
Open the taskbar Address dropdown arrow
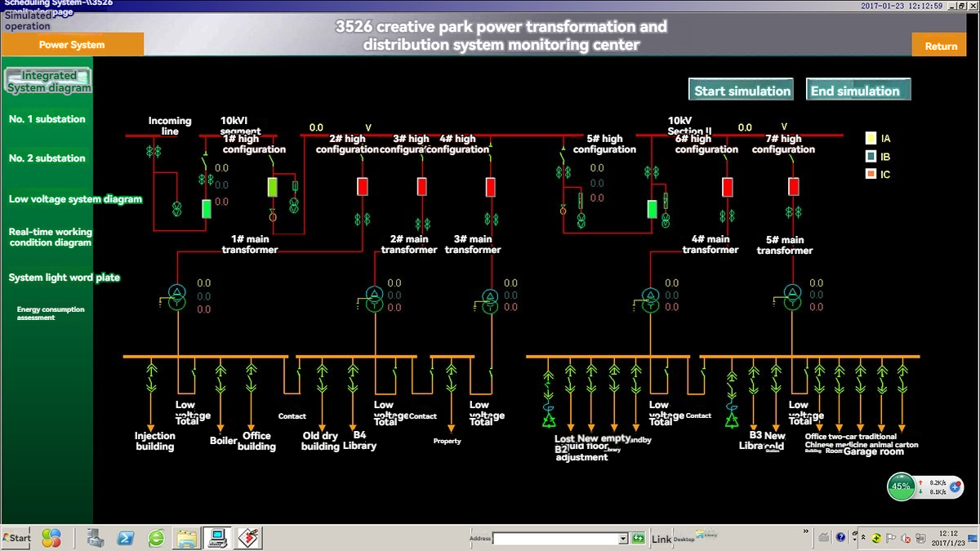click(x=623, y=539)
